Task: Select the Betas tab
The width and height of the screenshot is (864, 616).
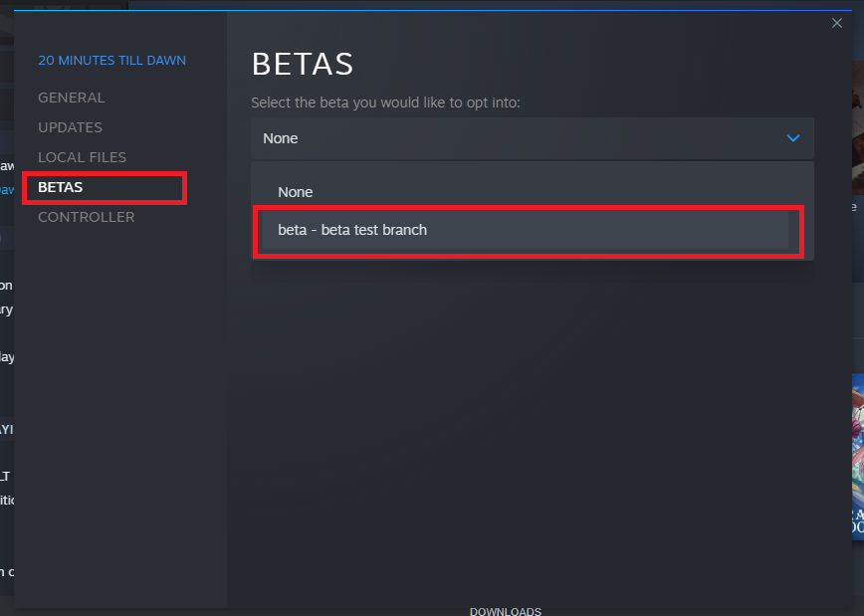Action: [60, 187]
